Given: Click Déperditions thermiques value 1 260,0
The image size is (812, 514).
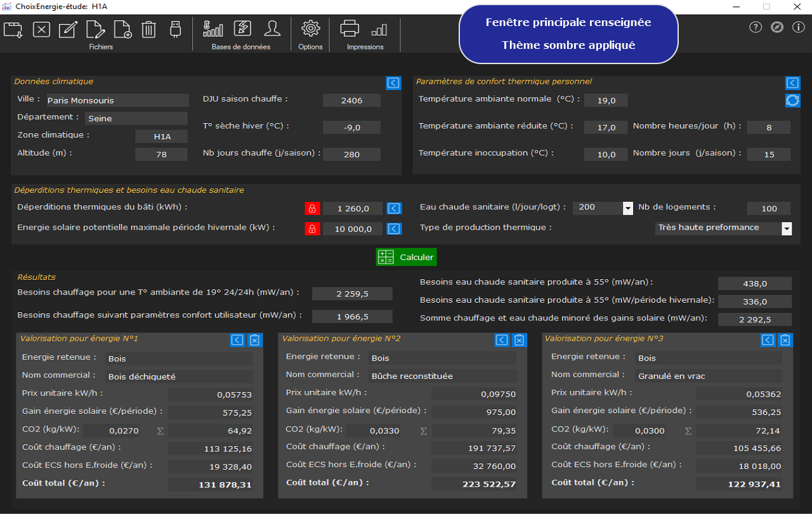Looking at the screenshot, I should pyautogui.click(x=353, y=208).
